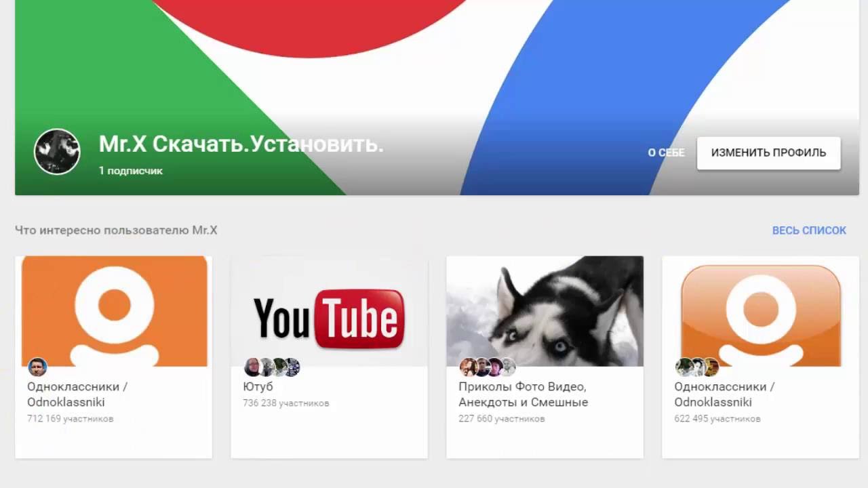Image resolution: width=868 pixels, height=488 pixels.
Task: Open the Одноклассники thumbnail with 712 169 участников
Action: (x=114, y=311)
